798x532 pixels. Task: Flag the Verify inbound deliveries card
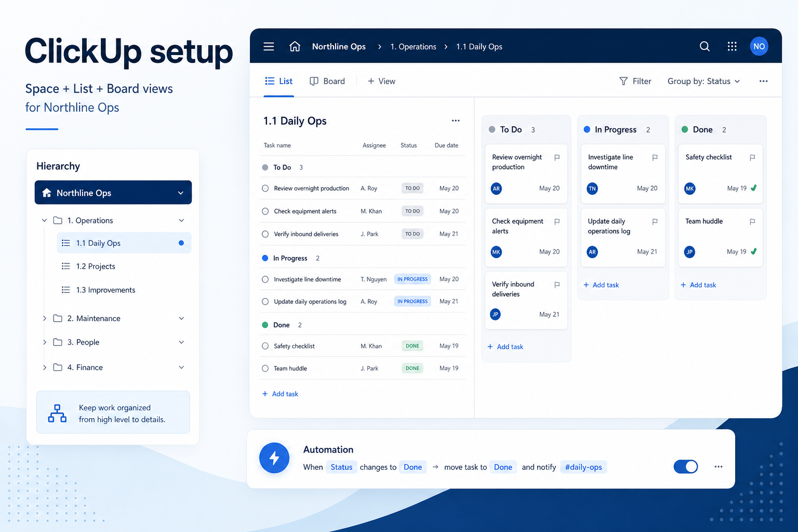pos(557,285)
